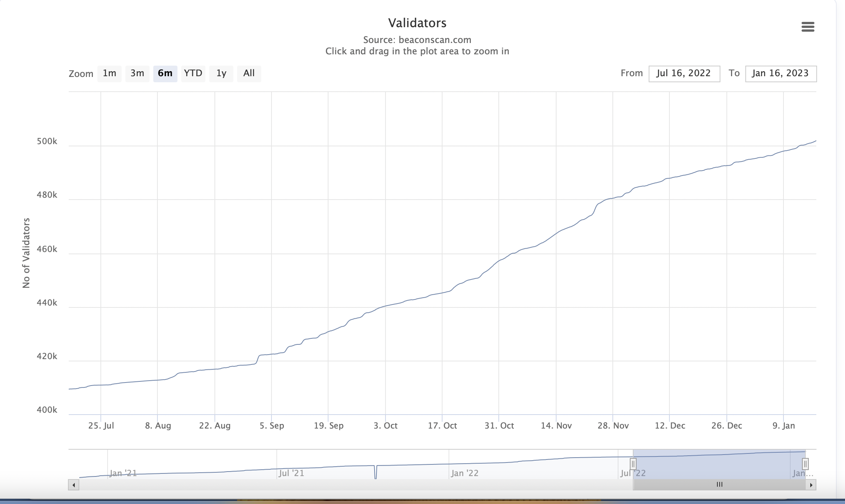Set zoom range to 1y
Image resolution: width=845 pixels, height=504 pixels.
tap(221, 73)
